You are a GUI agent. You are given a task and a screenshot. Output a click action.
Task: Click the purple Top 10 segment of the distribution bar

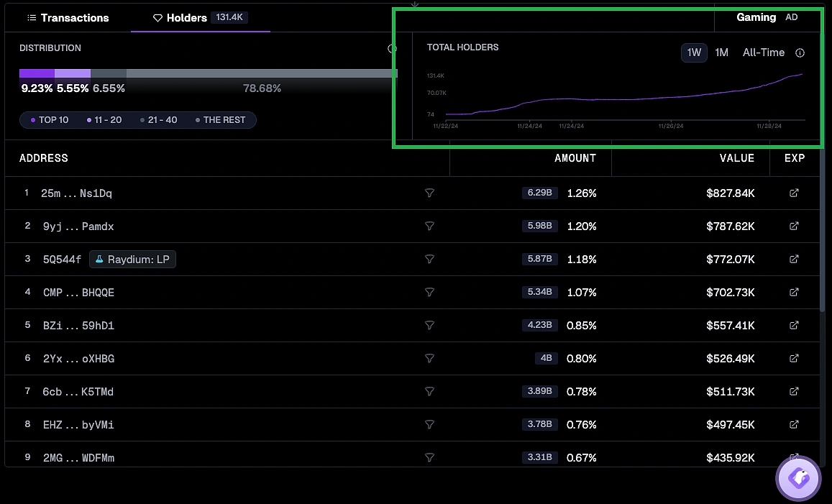36,73
